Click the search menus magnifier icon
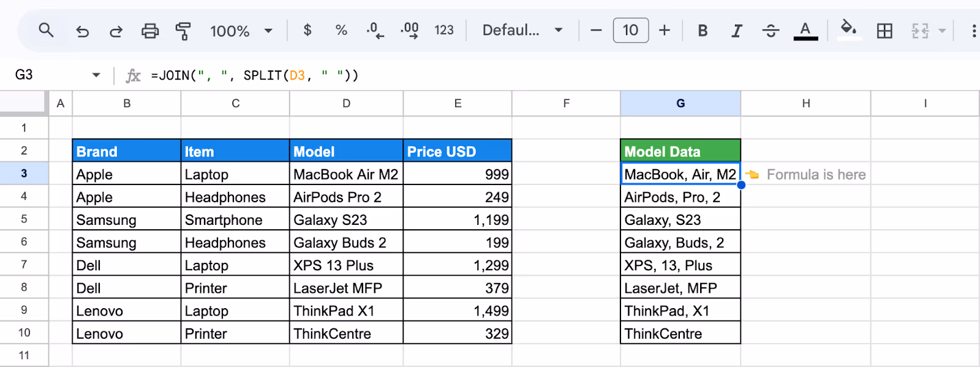This screenshot has height=367, width=980. coord(46,30)
